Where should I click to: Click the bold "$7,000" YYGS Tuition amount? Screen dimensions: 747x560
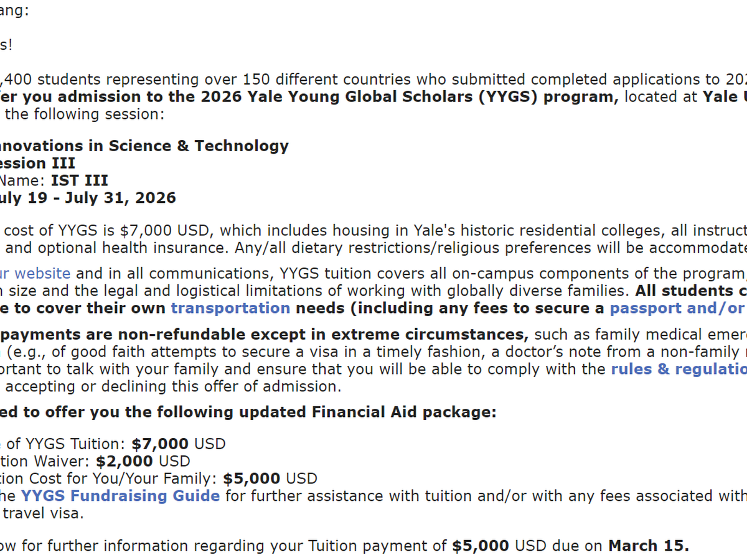(160, 444)
